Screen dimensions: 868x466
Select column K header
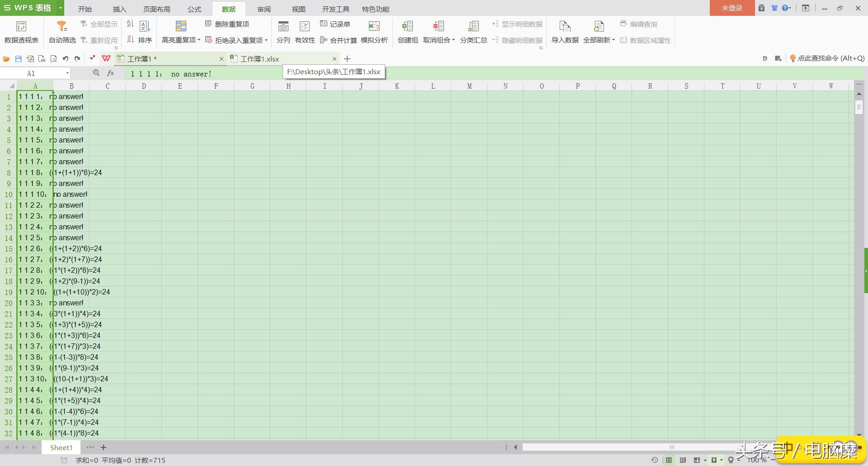tap(397, 86)
